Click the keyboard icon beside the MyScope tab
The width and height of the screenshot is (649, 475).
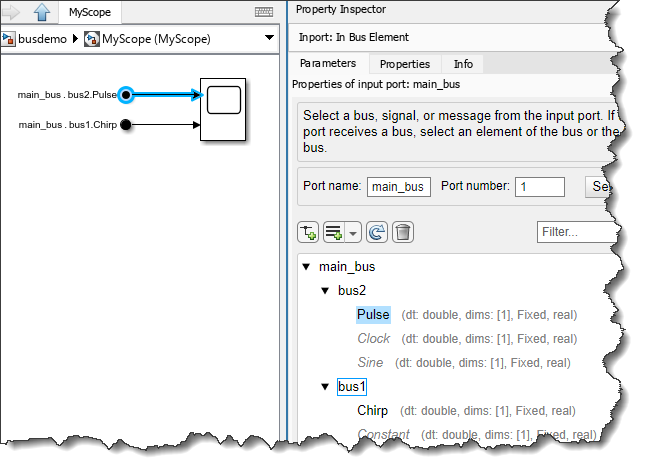point(264,13)
